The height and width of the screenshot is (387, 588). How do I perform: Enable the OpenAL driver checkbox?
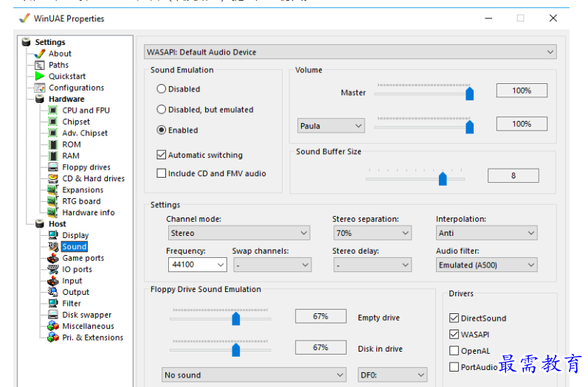click(454, 351)
